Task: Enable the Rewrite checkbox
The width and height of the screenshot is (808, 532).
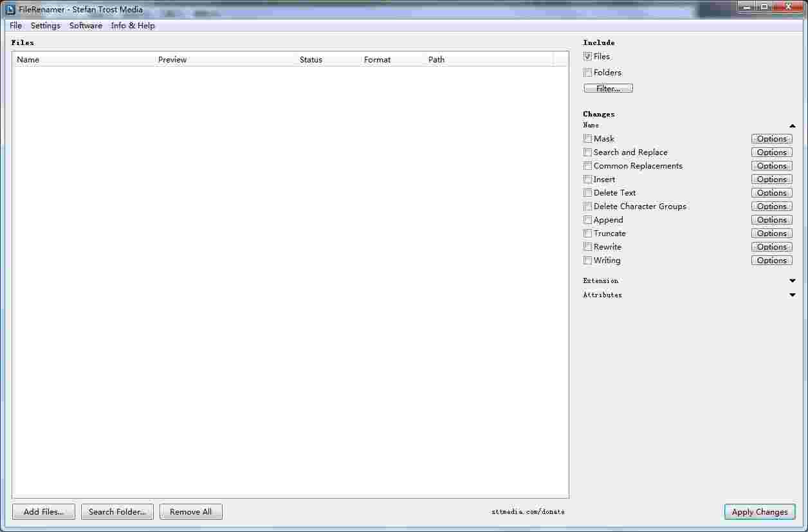Action: click(x=587, y=247)
